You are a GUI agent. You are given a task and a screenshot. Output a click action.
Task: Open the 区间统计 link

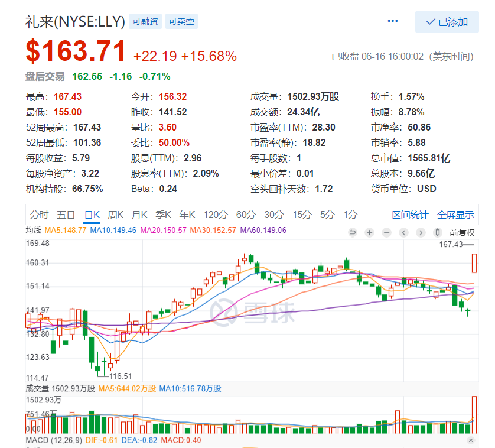tap(410, 215)
